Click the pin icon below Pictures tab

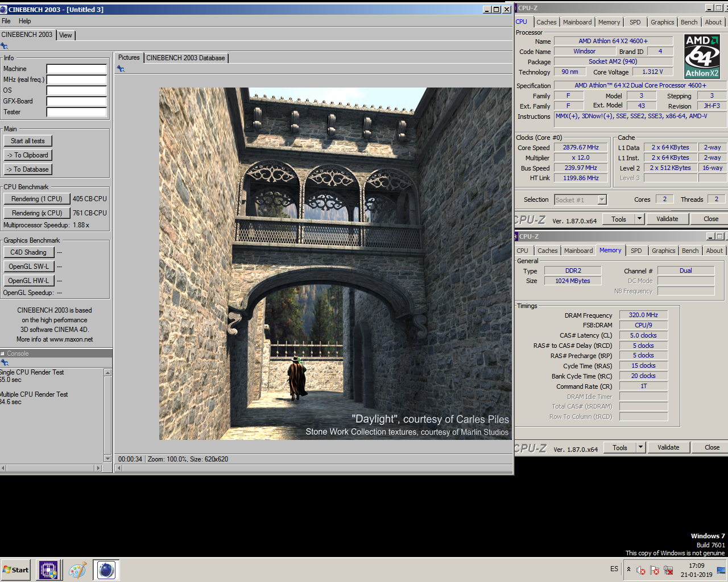click(121, 69)
